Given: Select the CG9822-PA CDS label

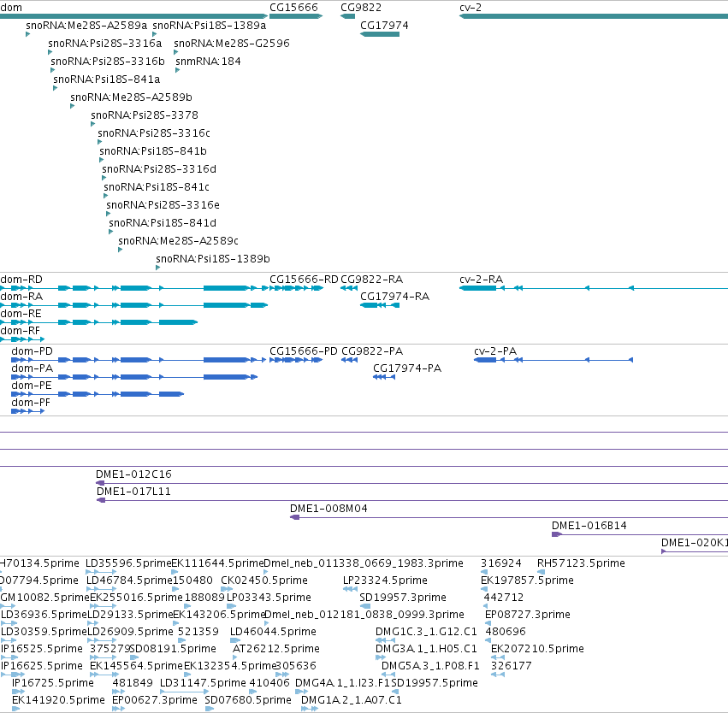Looking at the screenshot, I should coord(372,351).
